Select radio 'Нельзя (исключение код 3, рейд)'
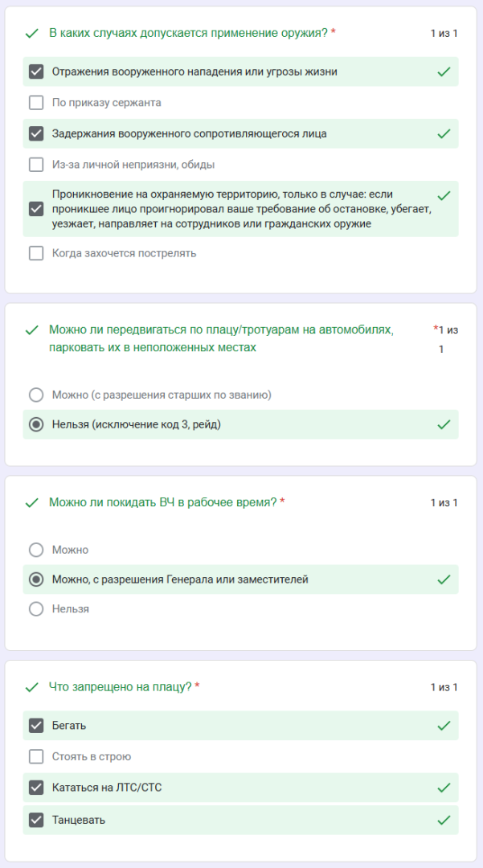Screen dimensions: 483x868 point(36,424)
